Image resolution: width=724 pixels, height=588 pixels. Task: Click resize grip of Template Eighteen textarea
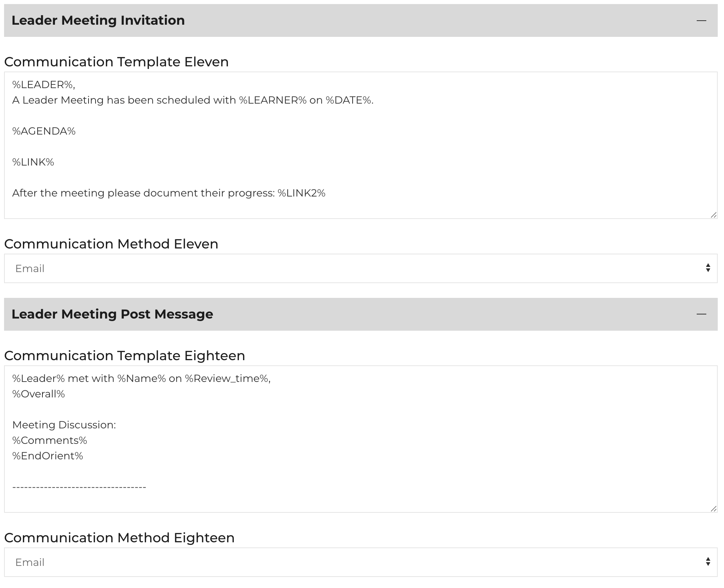(x=713, y=509)
